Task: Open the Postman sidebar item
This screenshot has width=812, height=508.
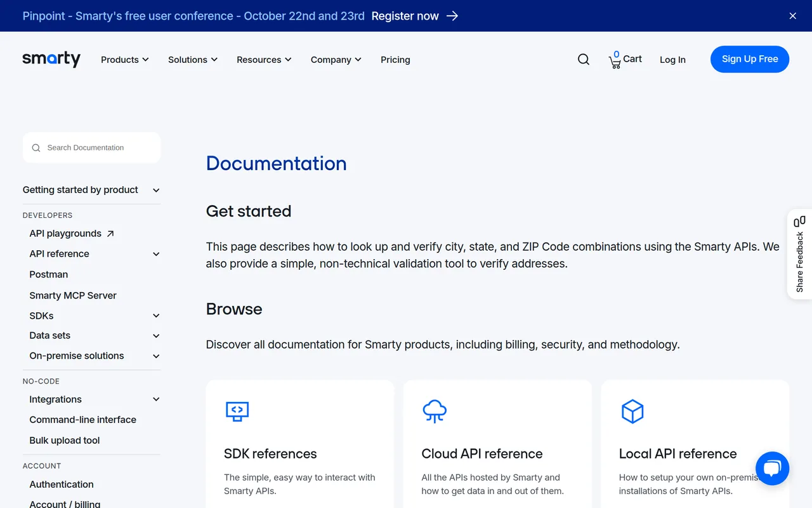Action: tap(49, 274)
